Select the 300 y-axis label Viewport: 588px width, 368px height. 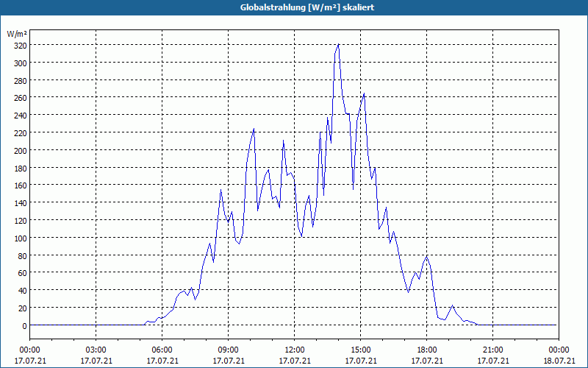point(21,63)
